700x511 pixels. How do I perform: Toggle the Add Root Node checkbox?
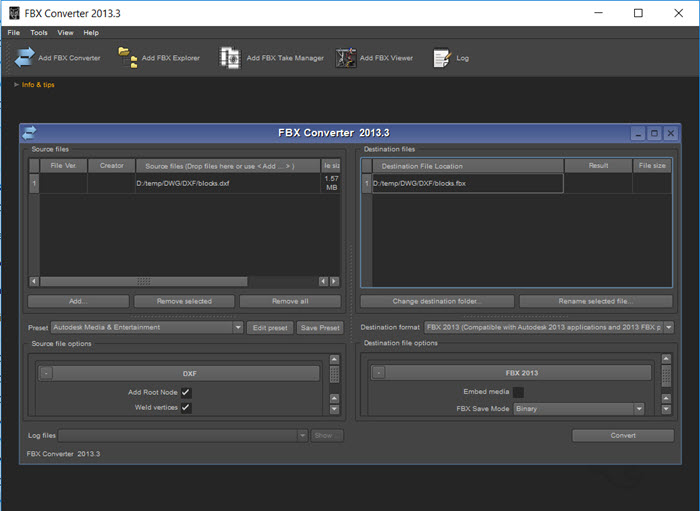coord(186,392)
